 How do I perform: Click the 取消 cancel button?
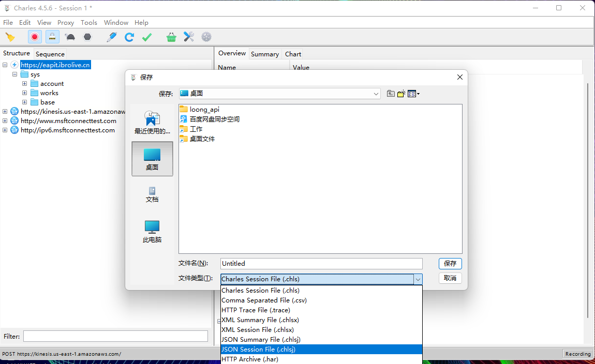450,278
